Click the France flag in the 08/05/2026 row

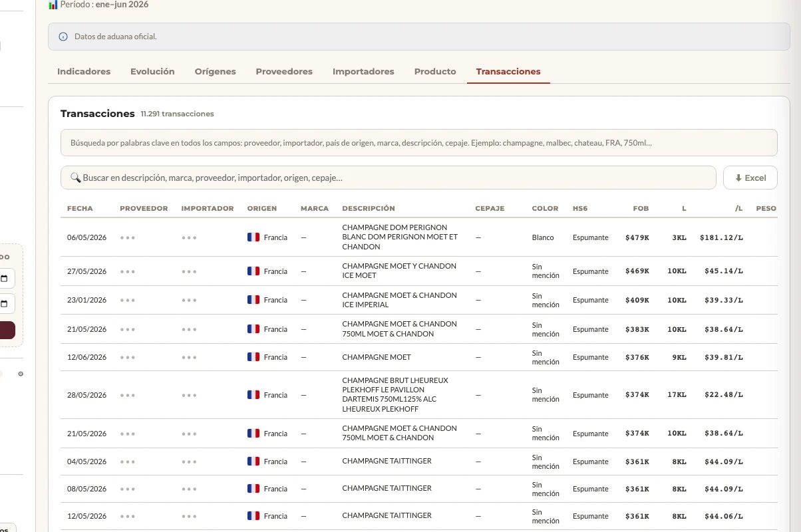[x=253, y=489]
